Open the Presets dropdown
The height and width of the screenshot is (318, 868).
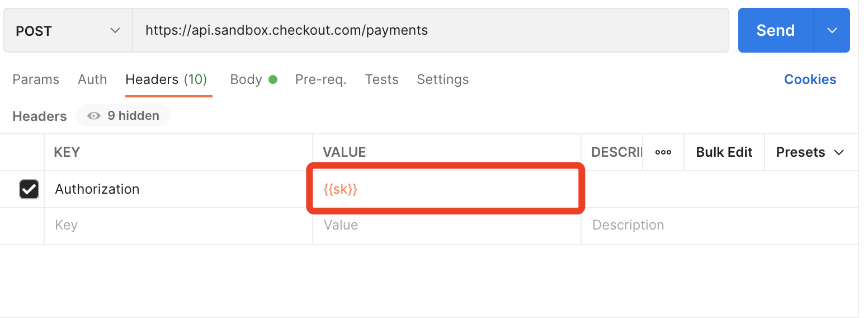click(810, 152)
